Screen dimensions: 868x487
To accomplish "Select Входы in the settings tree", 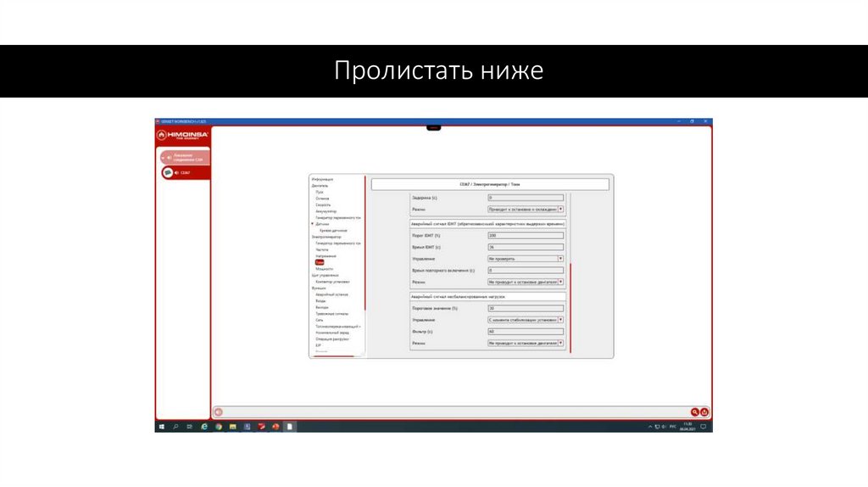I will (x=320, y=301).
